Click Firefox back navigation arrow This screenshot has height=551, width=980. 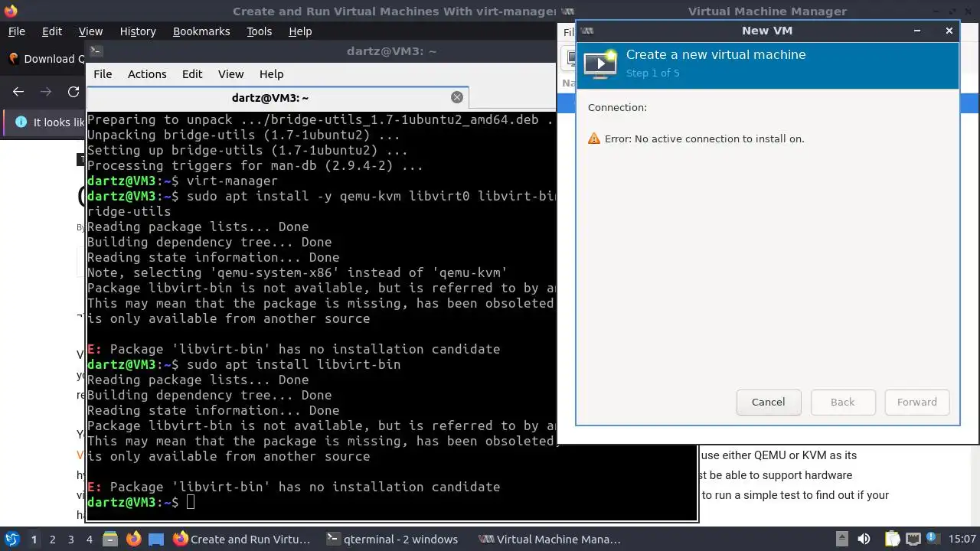[x=18, y=92]
